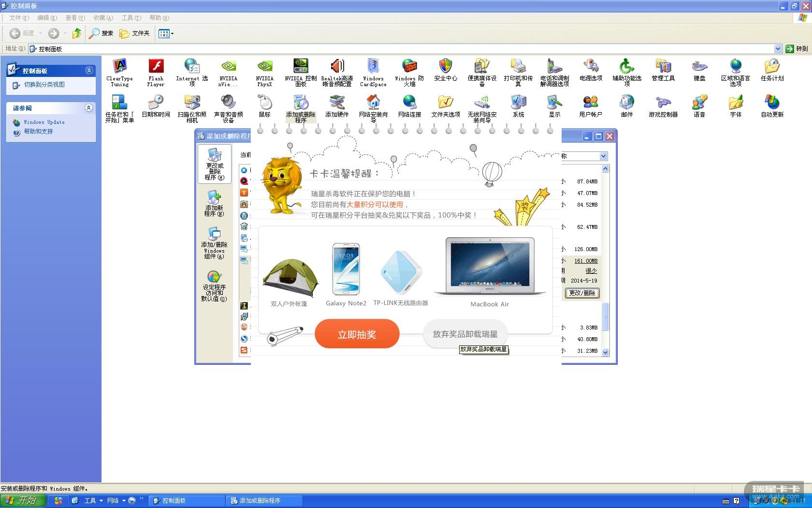Open 游戏控制器 icon
812x508 pixels.
click(663, 106)
